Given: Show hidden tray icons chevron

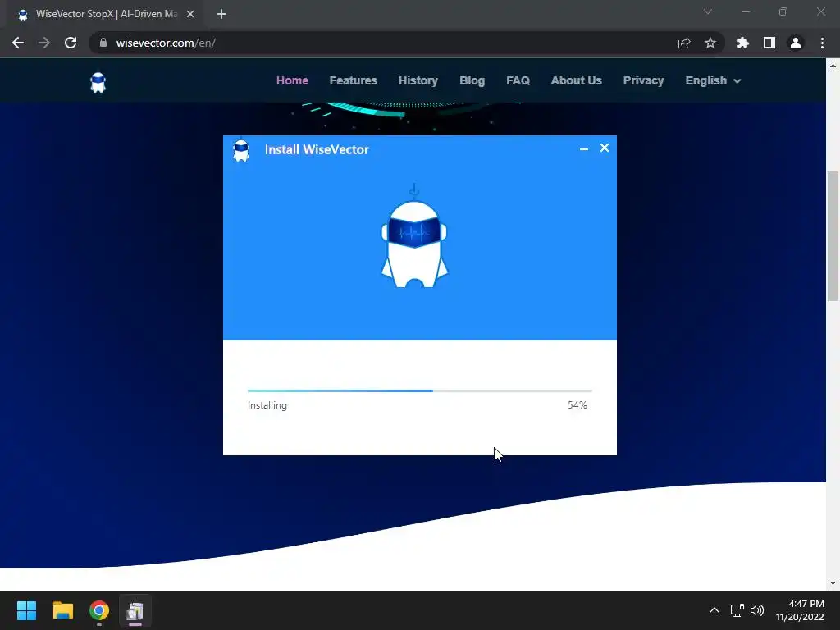Looking at the screenshot, I should tap(714, 610).
